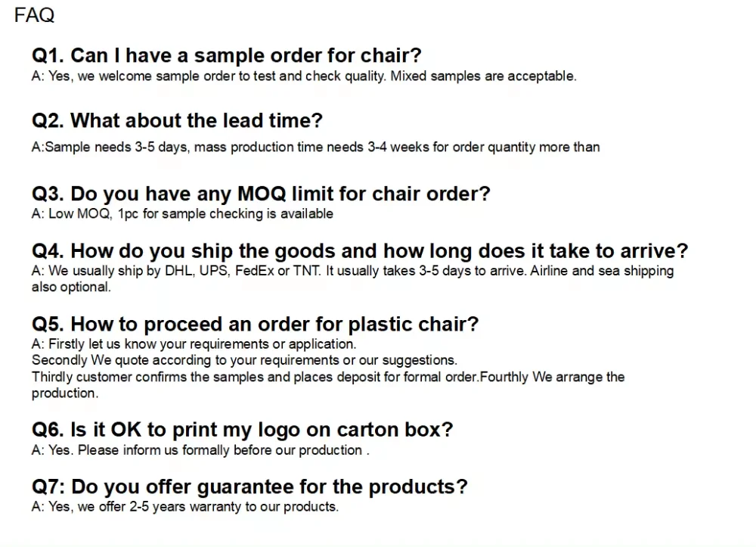Click question Q6 about logo on carton box
Image resolution: width=756 pixels, height=547 pixels.
[x=242, y=430]
